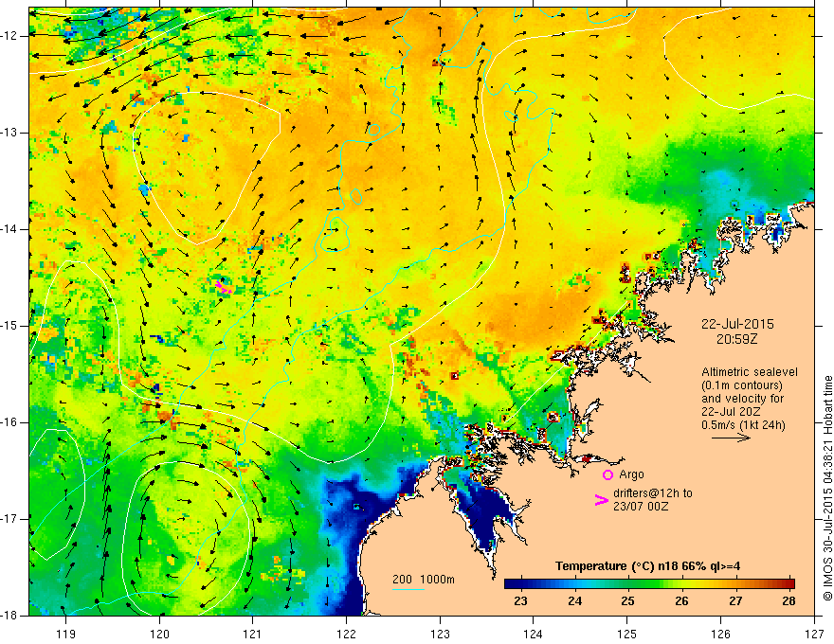Click the '0.5m/s (1kt 24h)' scale text

tap(743, 424)
